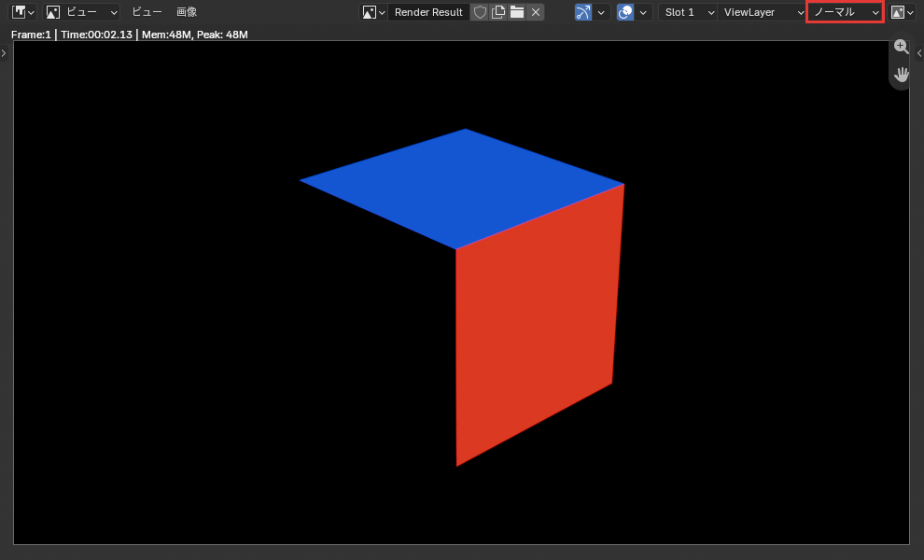Open the ノーマル render pass dropdown
This screenshot has height=560, width=924.
(845, 12)
